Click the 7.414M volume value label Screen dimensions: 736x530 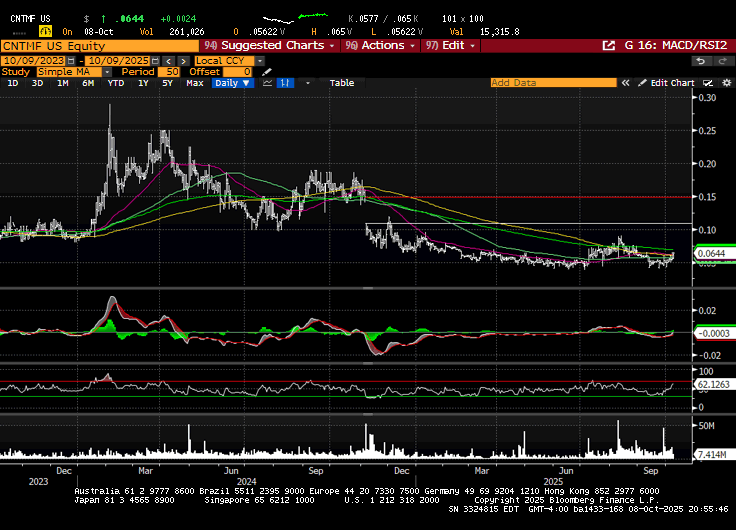(x=713, y=454)
